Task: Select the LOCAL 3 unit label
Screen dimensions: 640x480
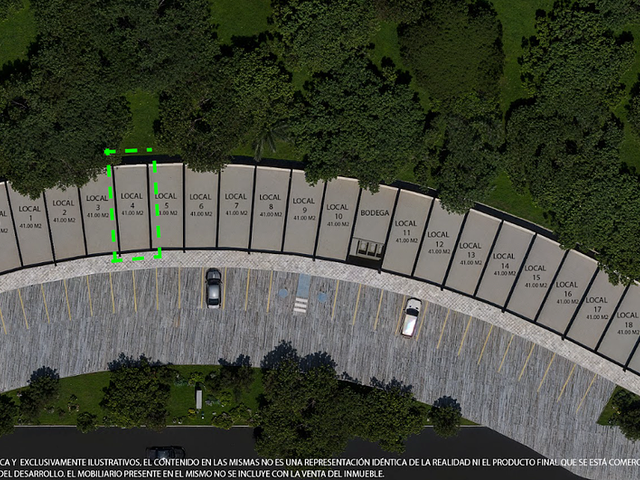Action: [x=97, y=203]
